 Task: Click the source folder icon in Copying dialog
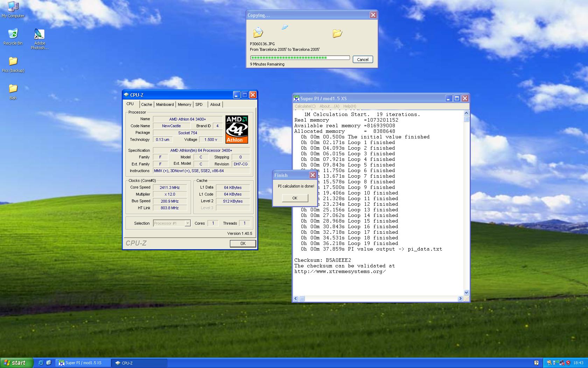point(258,33)
